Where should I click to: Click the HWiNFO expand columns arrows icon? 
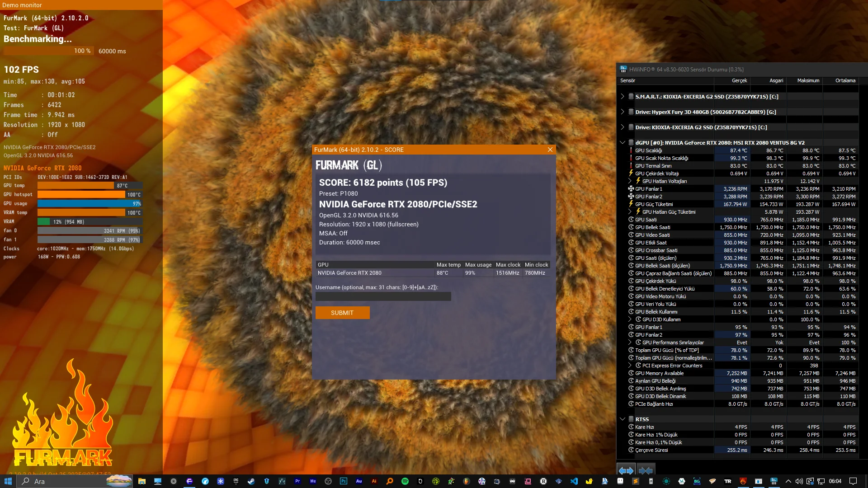tap(626, 470)
